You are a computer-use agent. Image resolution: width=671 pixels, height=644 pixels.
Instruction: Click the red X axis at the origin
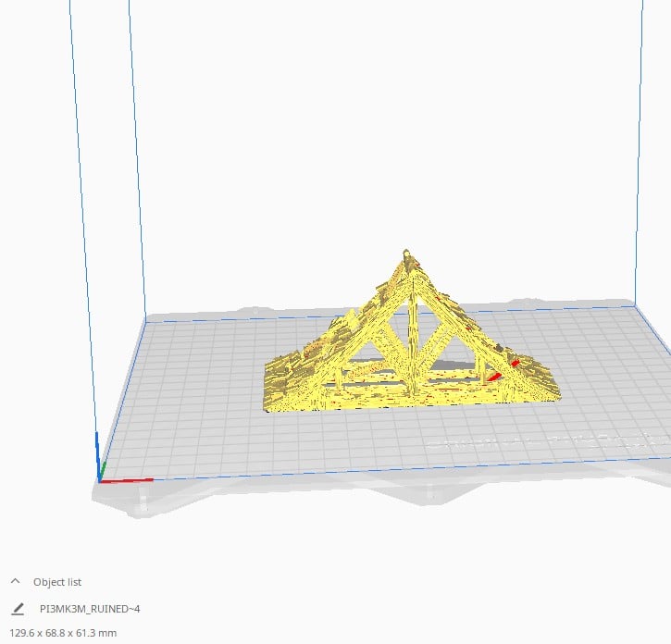[x=126, y=480]
